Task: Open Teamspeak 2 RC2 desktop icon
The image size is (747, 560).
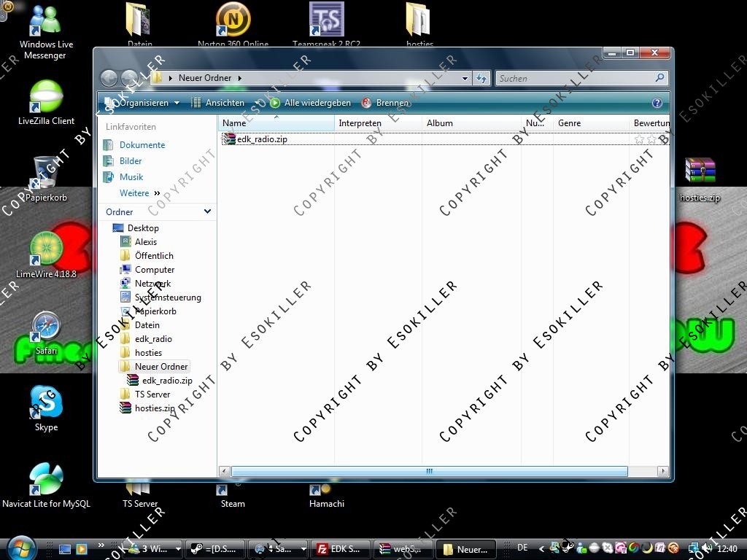Action: click(326, 24)
